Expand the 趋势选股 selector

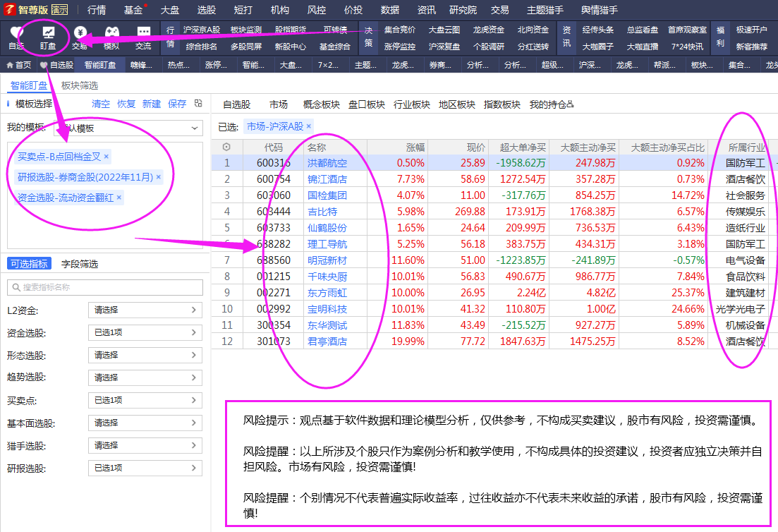145,377
